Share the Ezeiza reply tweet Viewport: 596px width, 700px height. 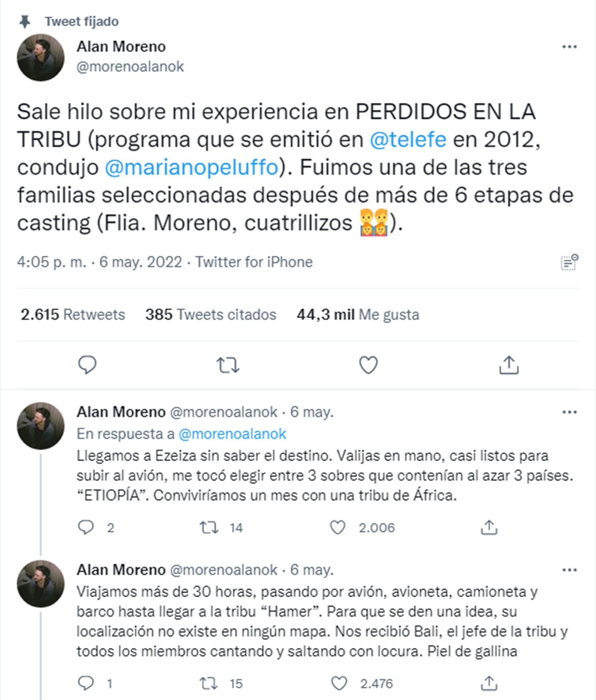coord(489,527)
